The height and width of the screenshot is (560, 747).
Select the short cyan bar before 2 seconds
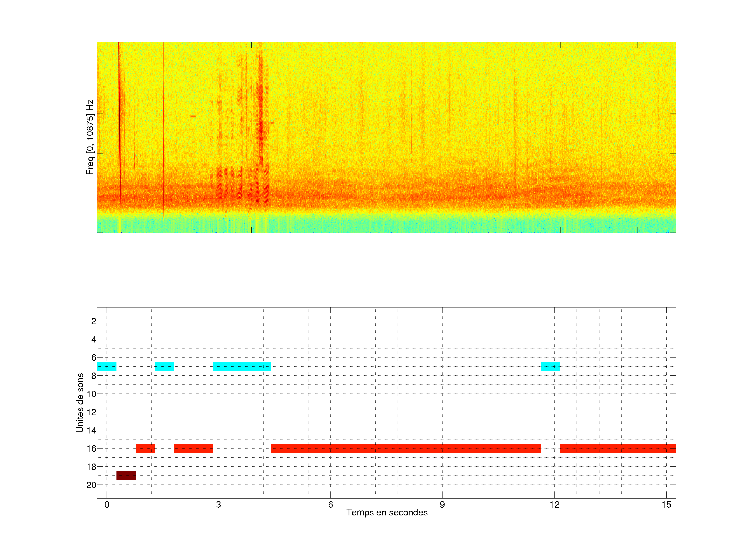(x=164, y=366)
